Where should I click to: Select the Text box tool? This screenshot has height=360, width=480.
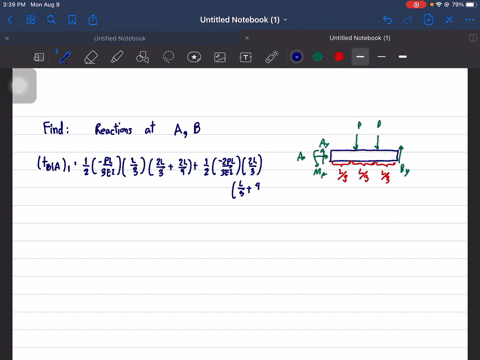tap(246, 57)
